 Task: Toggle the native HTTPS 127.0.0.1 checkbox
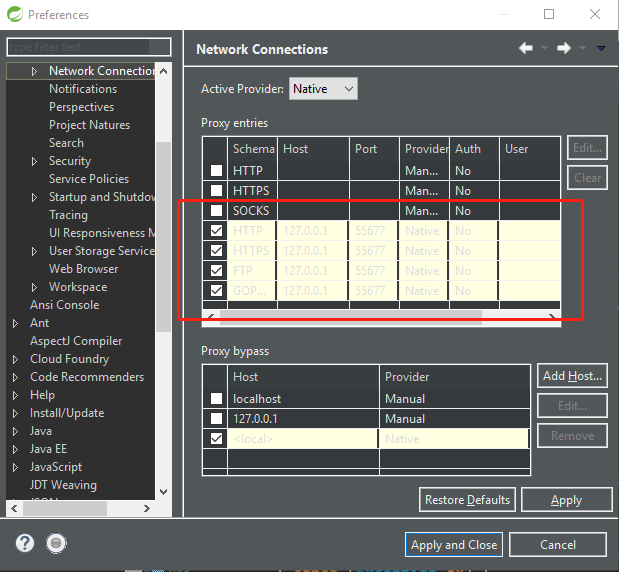coord(216,251)
